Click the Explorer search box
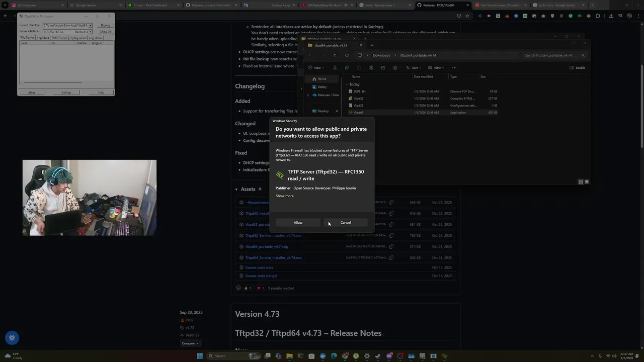This screenshot has height=362, width=644. click(553, 55)
